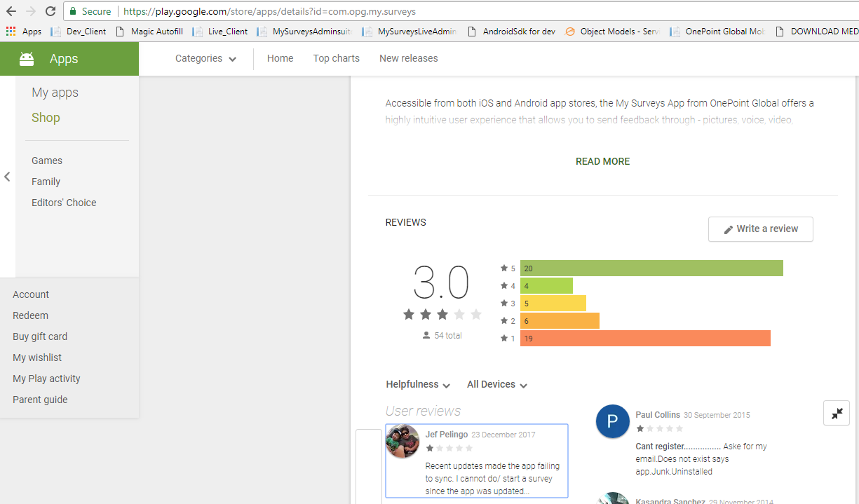
Task: Open the New releases tab
Action: coord(408,58)
